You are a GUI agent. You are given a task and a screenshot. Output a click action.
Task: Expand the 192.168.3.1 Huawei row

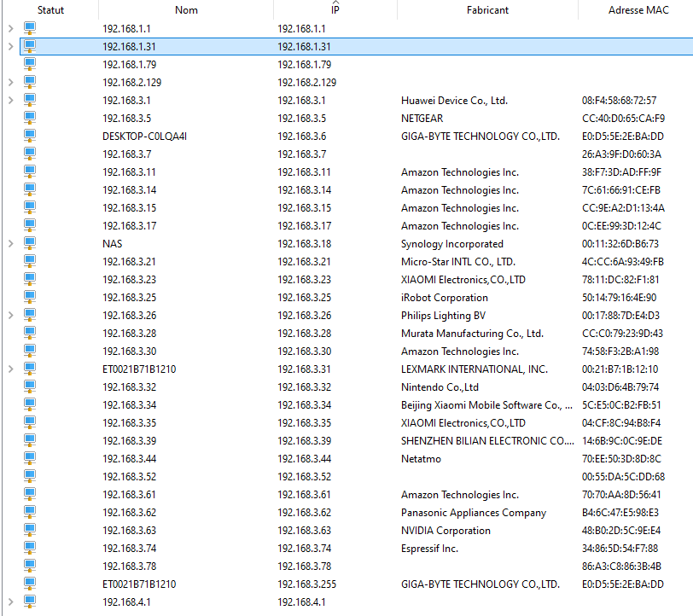point(10,101)
